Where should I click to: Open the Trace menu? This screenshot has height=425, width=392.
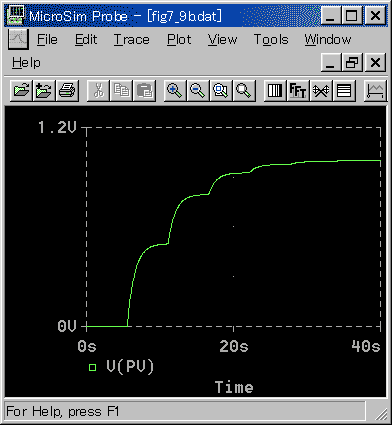(132, 40)
